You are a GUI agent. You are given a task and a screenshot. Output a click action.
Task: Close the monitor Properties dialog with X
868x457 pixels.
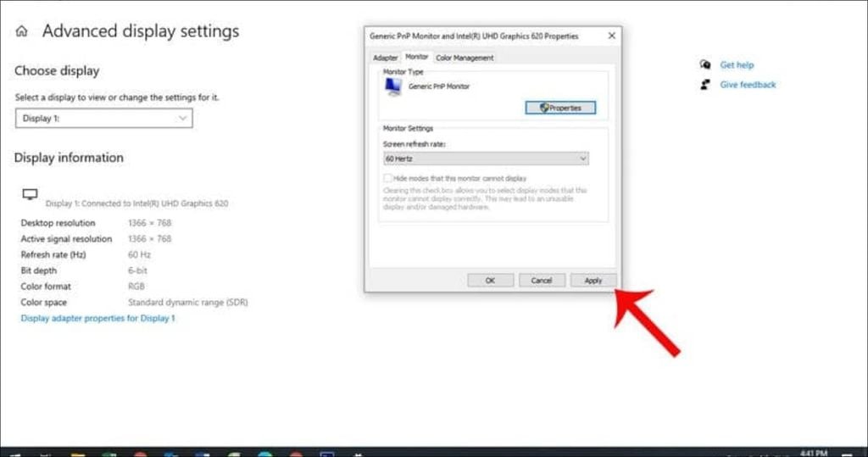611,36
